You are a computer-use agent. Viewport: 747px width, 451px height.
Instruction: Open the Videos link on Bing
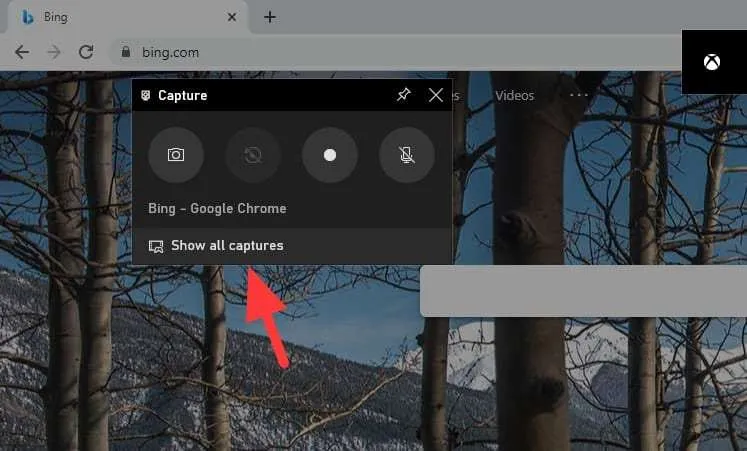pos(515,96)
